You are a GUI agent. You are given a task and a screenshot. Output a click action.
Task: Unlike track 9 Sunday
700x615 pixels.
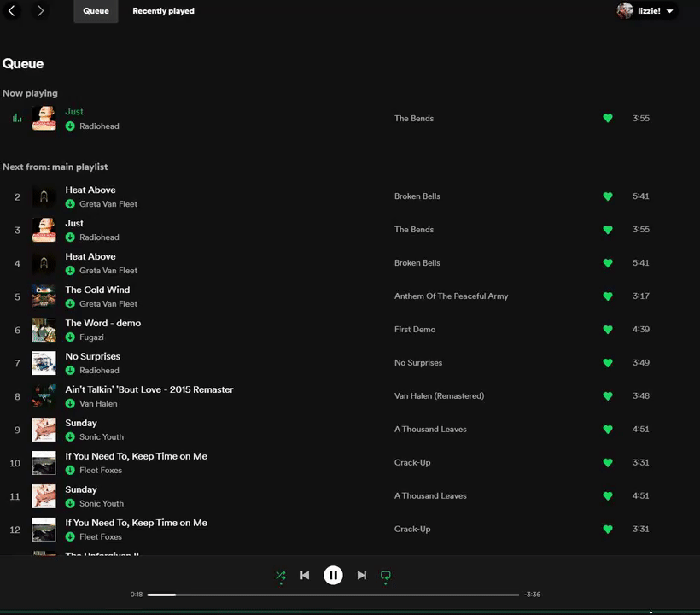(x=608, y=429)
